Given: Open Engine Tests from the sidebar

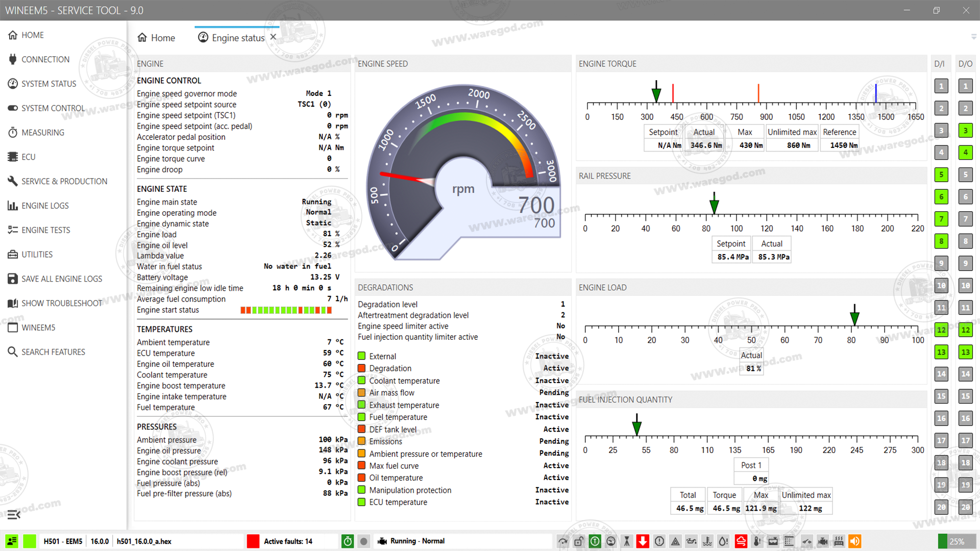Looking at the screenshot, I should pyautogui.click(x=46, y=230).
